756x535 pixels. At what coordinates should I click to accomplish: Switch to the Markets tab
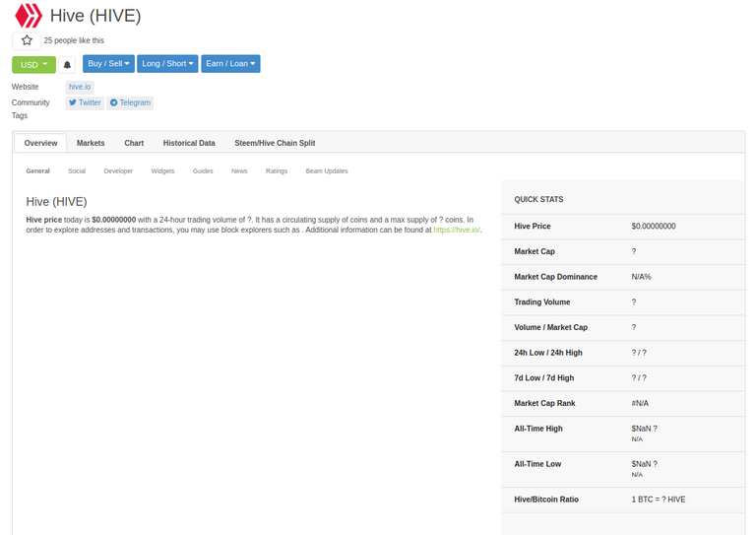(91, 143)
